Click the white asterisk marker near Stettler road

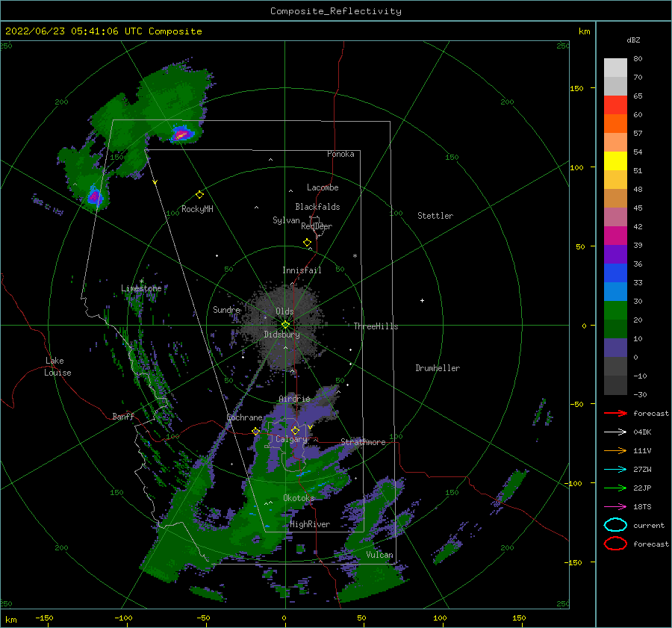click(355, 256)
